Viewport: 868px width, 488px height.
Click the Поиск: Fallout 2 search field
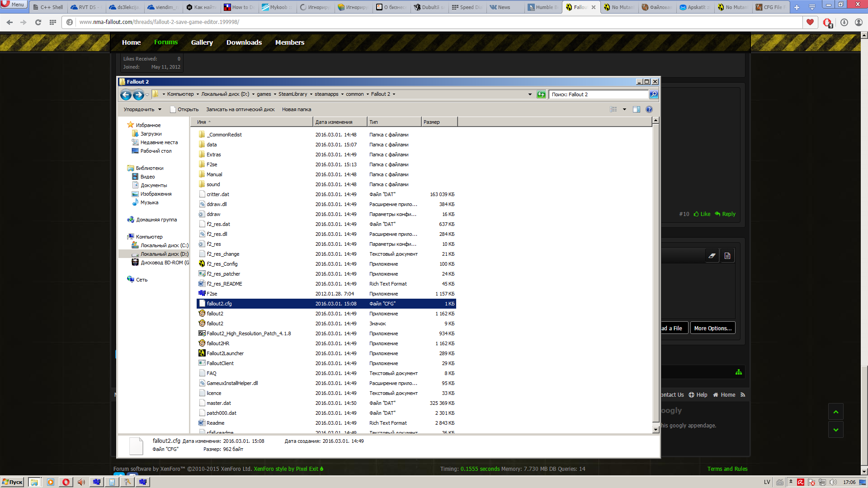pos(599,94)
